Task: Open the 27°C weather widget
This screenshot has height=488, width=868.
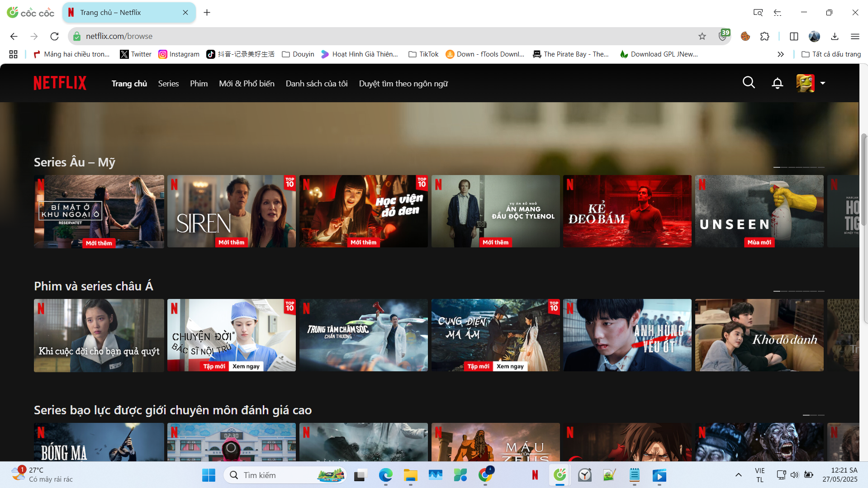Action: (x=43, y=475)
